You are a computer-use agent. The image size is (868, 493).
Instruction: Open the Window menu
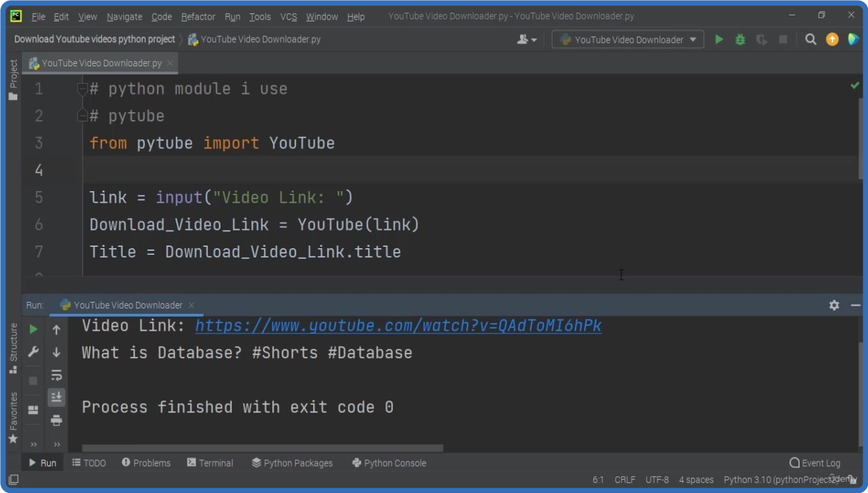(x=322, y=16)
